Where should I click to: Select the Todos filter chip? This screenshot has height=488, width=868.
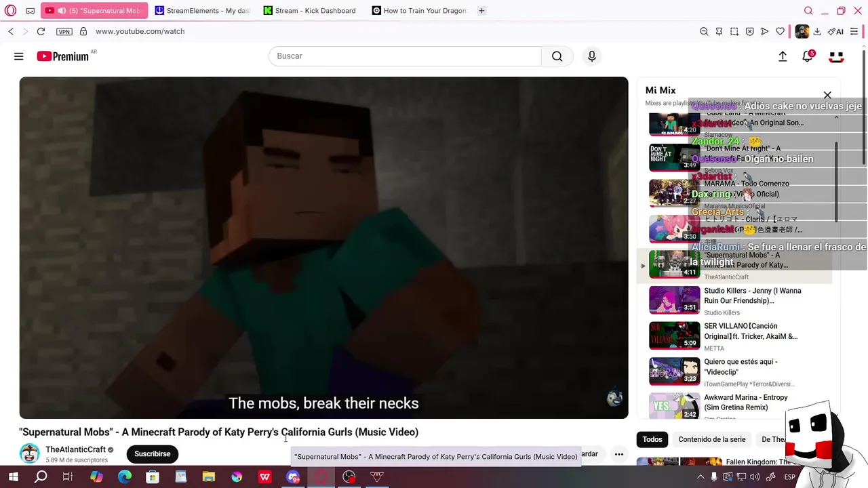point(652,439)
